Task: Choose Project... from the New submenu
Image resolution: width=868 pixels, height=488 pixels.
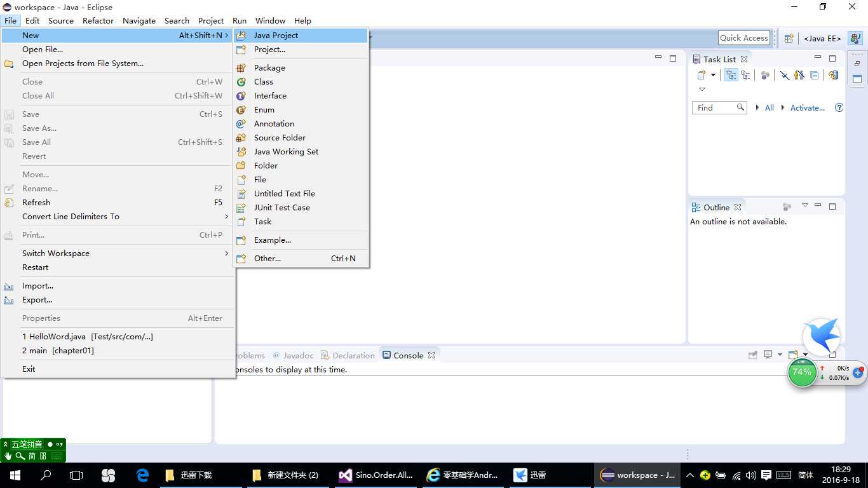Action: pyautogui.click(x=301, y=50)
